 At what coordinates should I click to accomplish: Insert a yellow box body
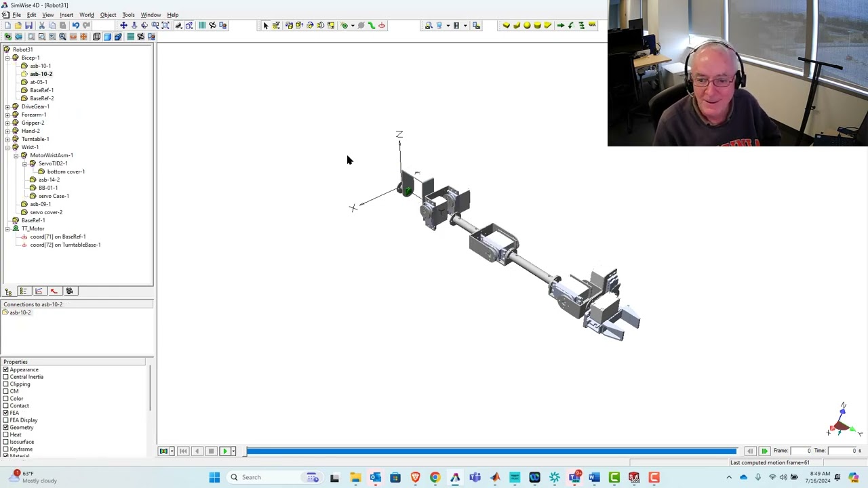[506, 26]
